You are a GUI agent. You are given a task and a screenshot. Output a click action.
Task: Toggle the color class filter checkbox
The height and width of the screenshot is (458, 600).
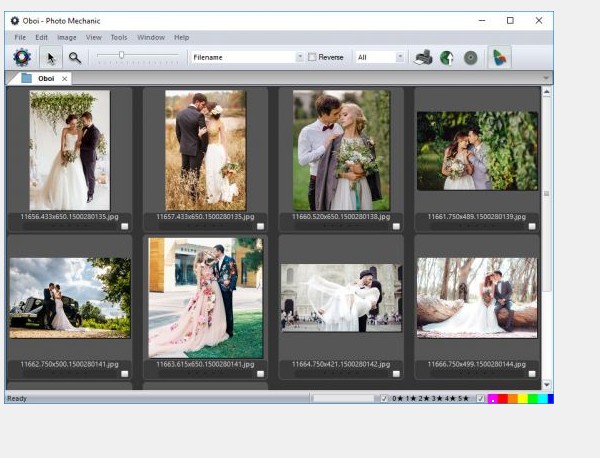coord(481,399)
